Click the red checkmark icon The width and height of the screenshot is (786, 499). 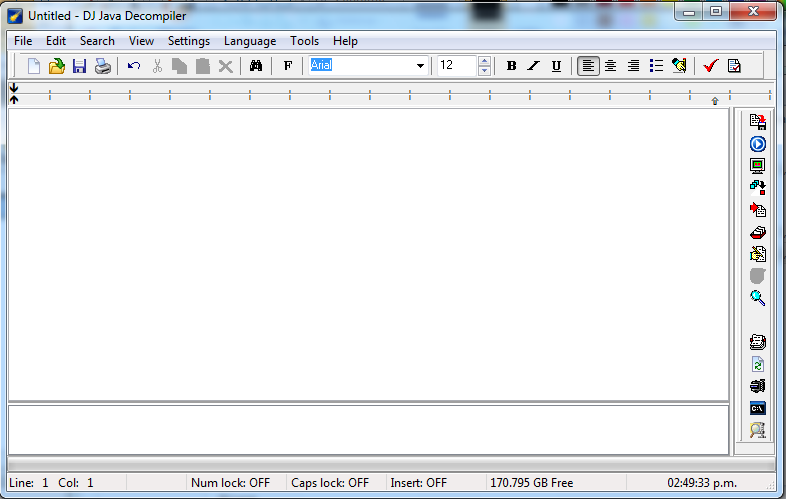(710, 66)
